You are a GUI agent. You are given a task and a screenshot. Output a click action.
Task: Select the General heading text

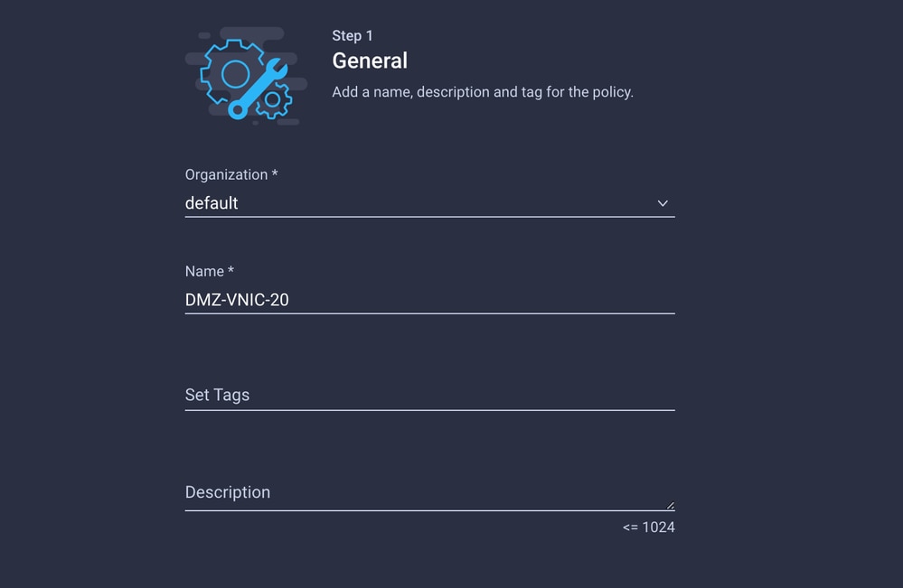tap(370, 61)
